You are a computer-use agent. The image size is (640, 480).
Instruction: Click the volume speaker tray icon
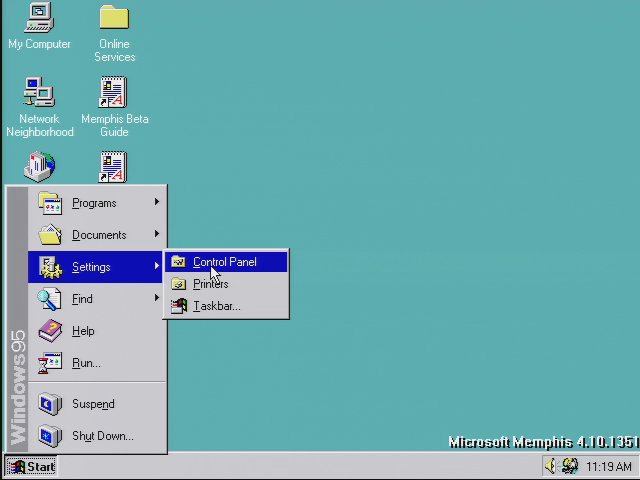(x=551, y=466)
